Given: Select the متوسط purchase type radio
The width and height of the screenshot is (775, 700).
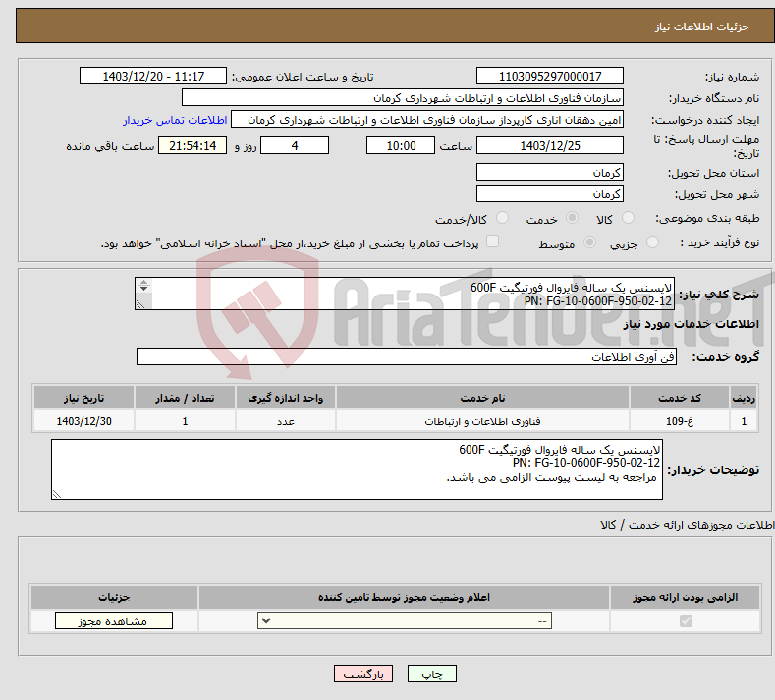Looking at the screenshot, I should [x=589, y=242].
